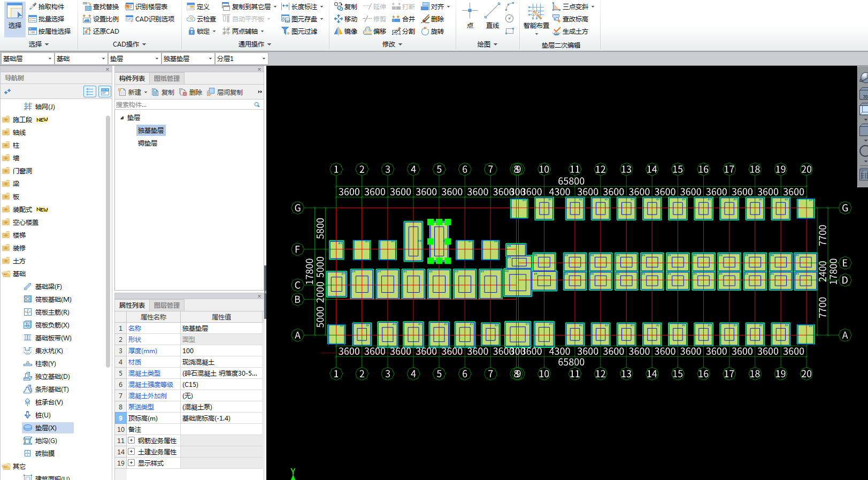Viewport: 868px width, 480px height.
Task: Click 查改标高 check elevation tool
Action: point(570,19)
